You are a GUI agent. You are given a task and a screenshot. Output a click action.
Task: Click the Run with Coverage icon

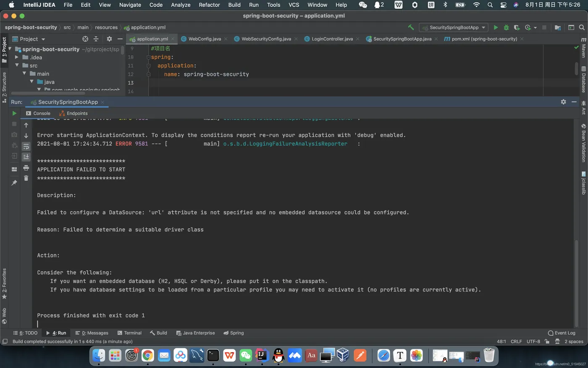coord(517,27)
